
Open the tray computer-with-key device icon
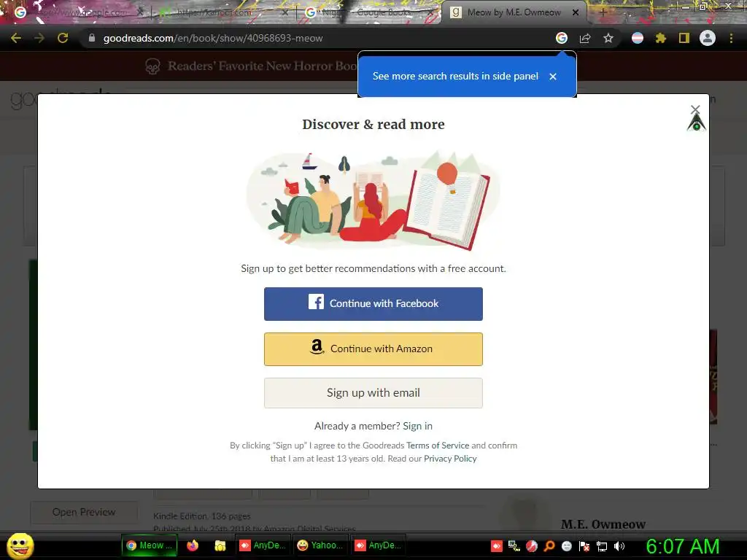[x=514, y=546]
